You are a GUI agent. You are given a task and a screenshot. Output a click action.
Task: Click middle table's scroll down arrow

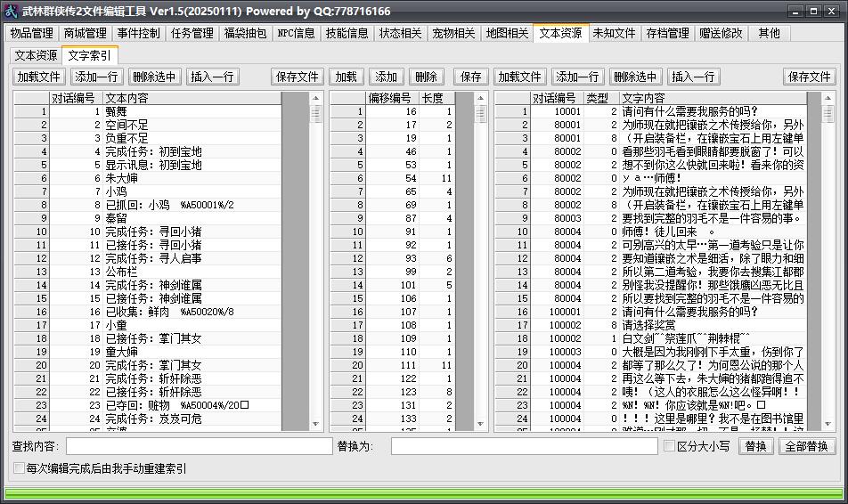pyautogui.click(x=480, y=424)
